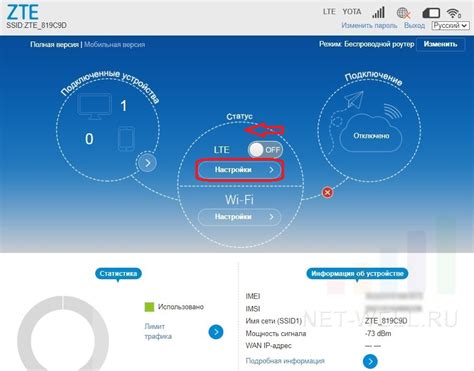Click the ZTE_819C9D network name value
Viewport: 474px width, 371px height.
click(386, 321)
